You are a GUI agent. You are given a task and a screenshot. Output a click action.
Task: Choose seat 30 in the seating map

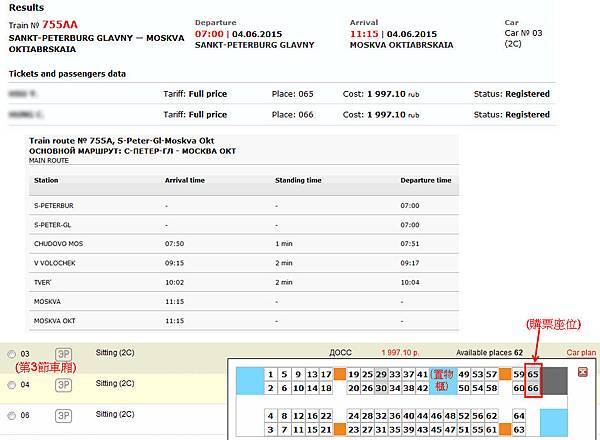381,388
